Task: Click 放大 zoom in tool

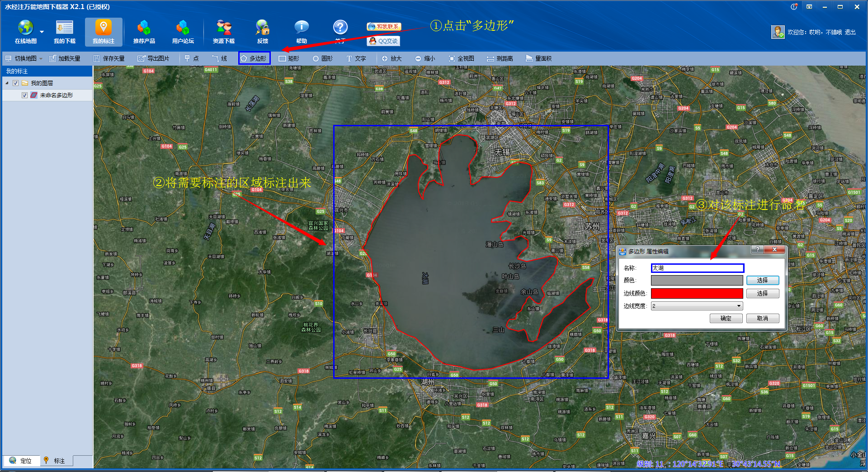Action: pos(392,58)
